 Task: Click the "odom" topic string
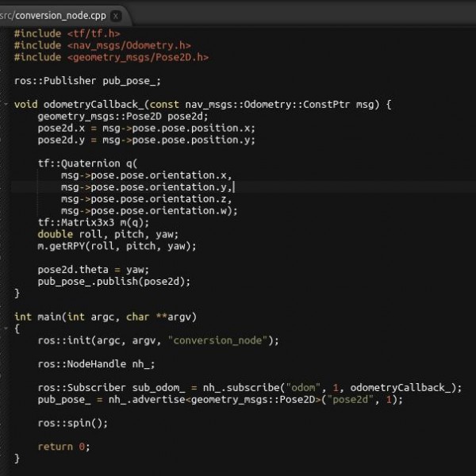tap(303, 388)
